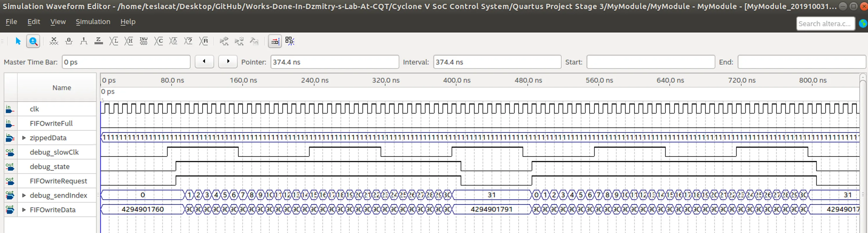Click the Invert (INV) waveform icon
Image resolution: width=868 pixels, height=233 pixels.
pyautogui.click(x=143, y=41)
